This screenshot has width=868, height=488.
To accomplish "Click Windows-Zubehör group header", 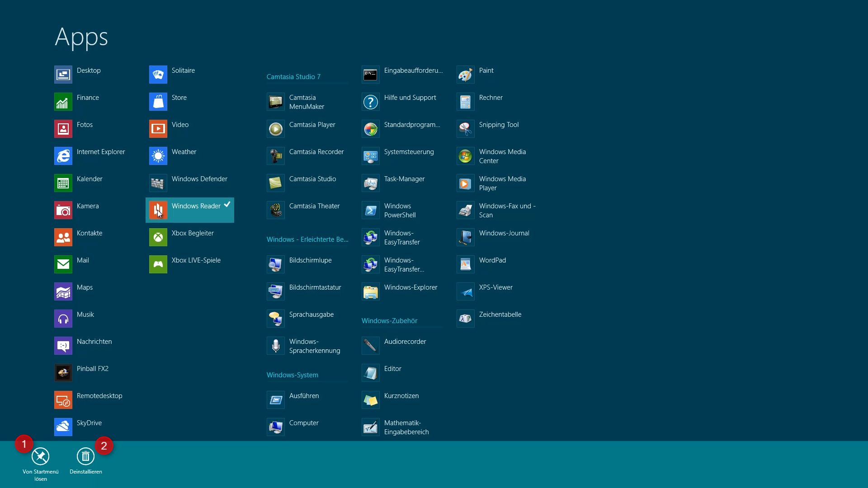I will point(389,321).
